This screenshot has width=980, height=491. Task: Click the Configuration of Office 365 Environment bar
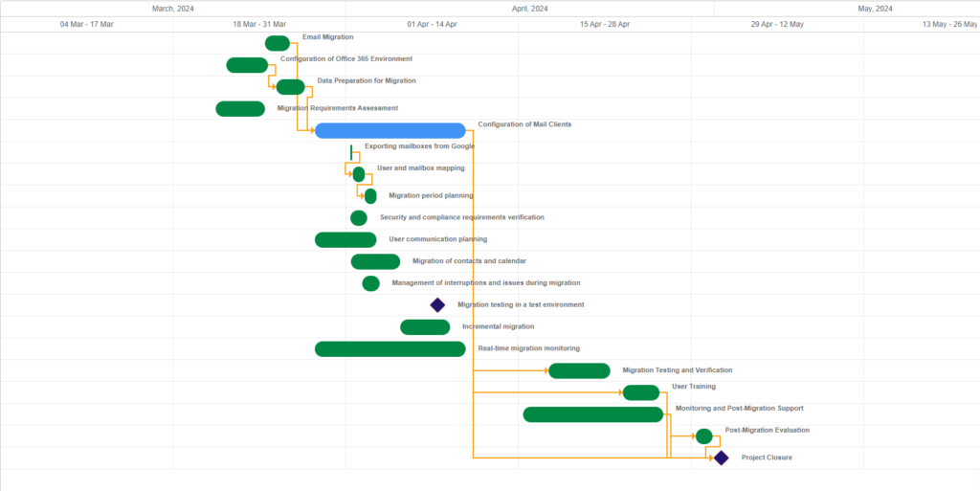pos(247,65)
